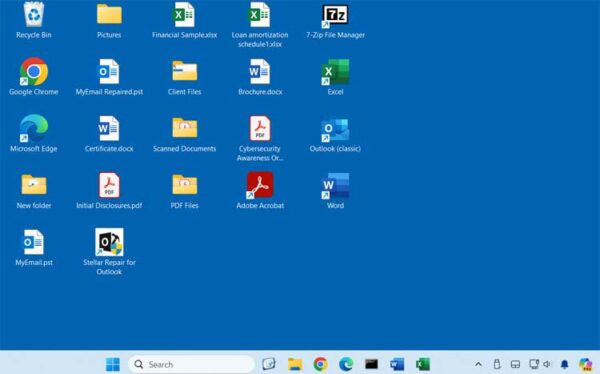The height and width of the screenshot is (374, 600).
Task: Select Stellar Repair for Outlook shortcut
Action: pos(109,242)
